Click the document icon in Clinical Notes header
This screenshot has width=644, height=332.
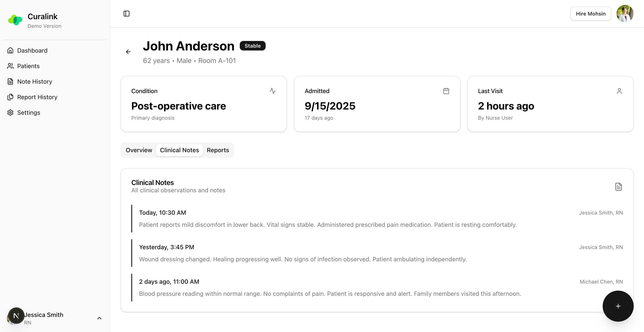619,186
